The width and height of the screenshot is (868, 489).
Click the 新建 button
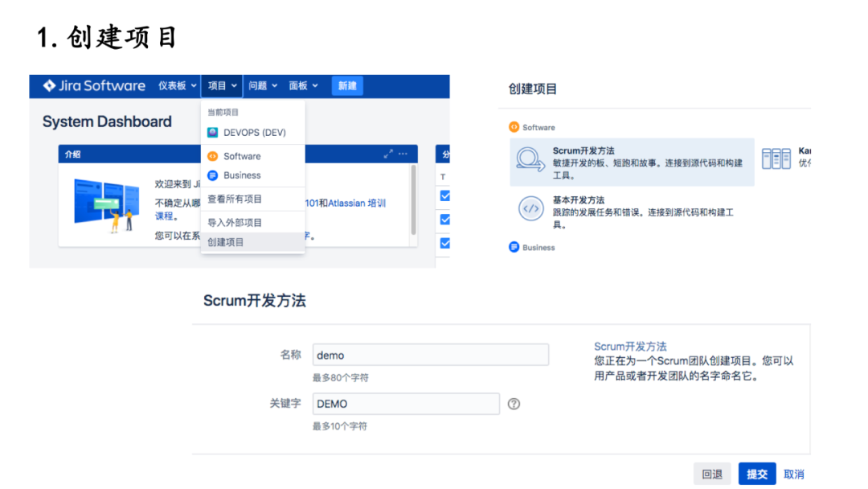click(347, 86)
